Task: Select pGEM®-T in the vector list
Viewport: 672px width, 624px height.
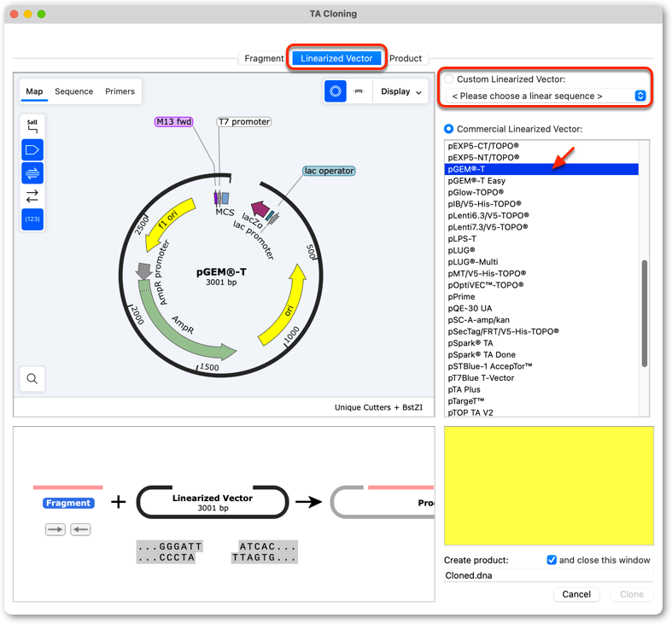Action: (x=541, y=169)
